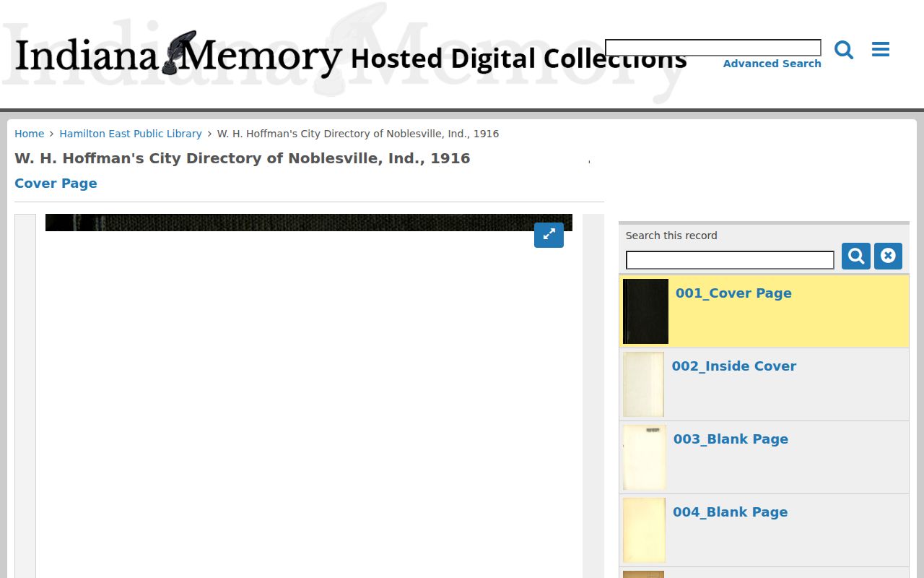This screenshot has width=924, height=578.
Task: Click the last breadcrumb item text
Action: click(358, 134)
